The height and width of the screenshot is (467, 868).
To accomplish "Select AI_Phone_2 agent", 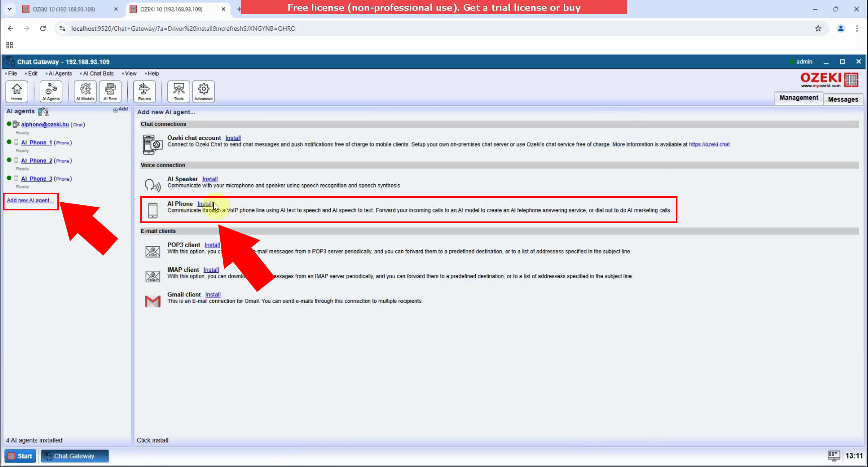I will [37, 161].
